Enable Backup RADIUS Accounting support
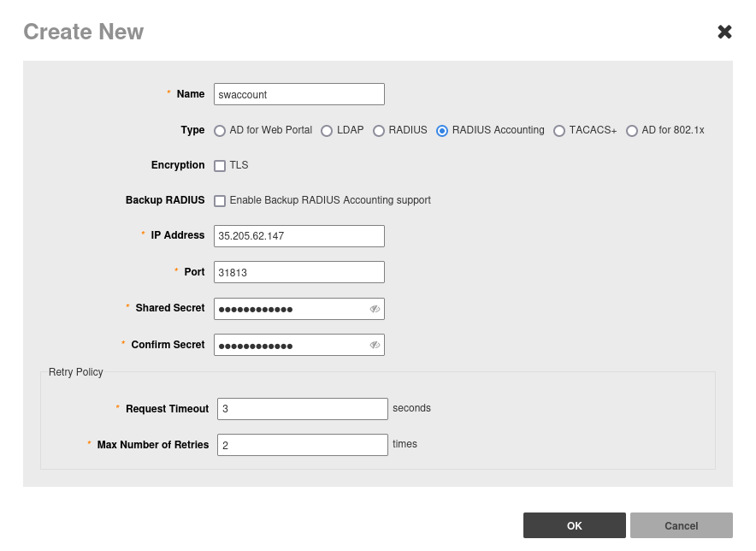The height and width of the screenshot is (551, 756). (220, 201)
